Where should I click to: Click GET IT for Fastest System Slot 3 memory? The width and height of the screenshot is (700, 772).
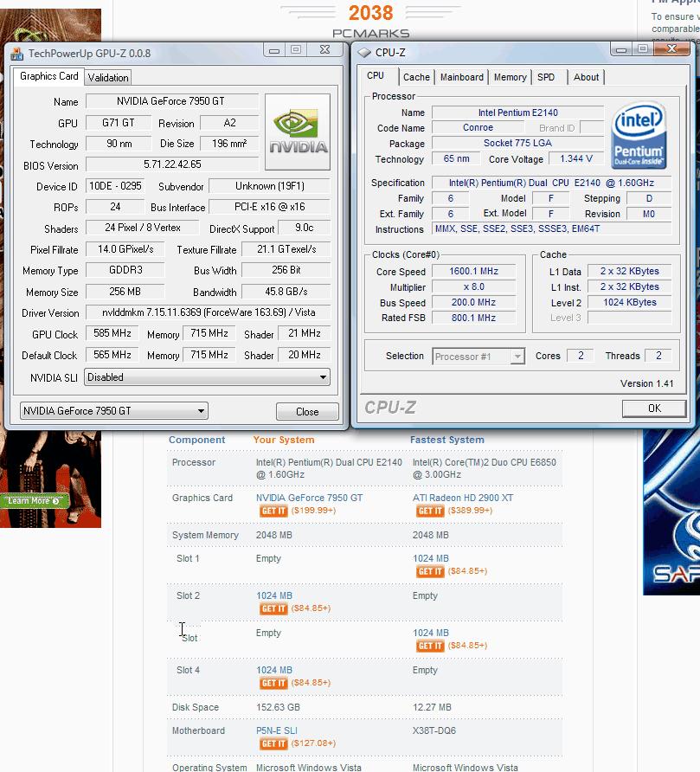coord(430,646)
